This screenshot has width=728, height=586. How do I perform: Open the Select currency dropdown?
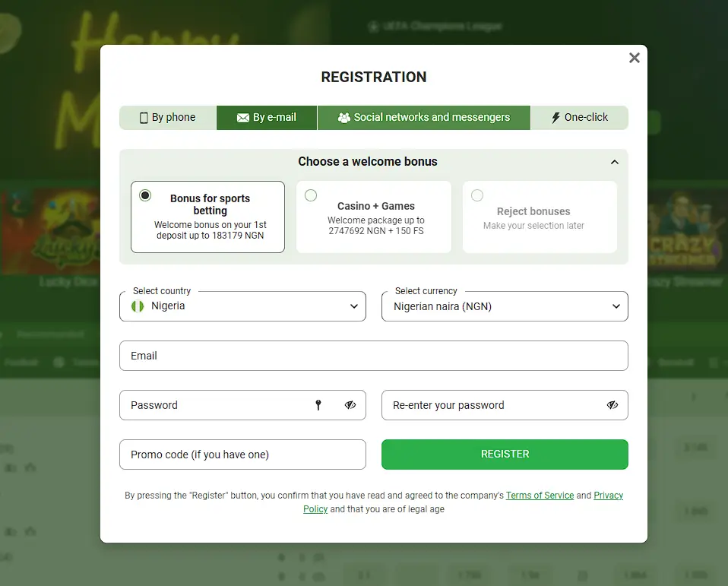[x=616, y=306]
